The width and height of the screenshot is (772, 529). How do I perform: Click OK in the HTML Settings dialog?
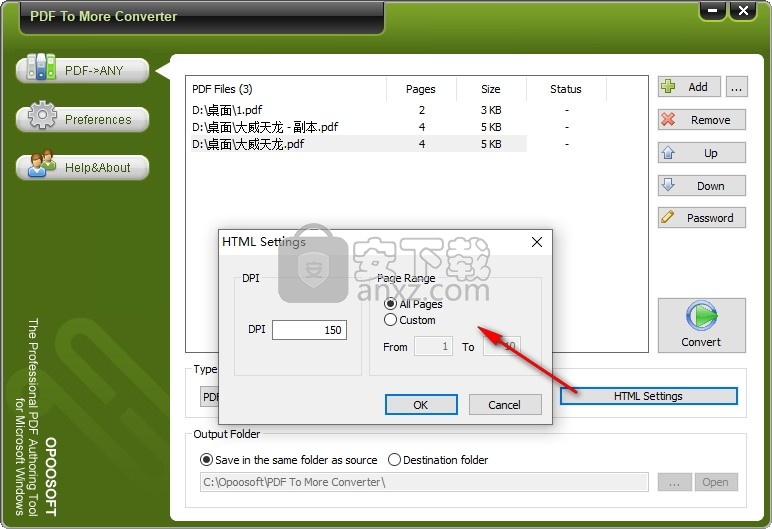click(x=421, y=404)
